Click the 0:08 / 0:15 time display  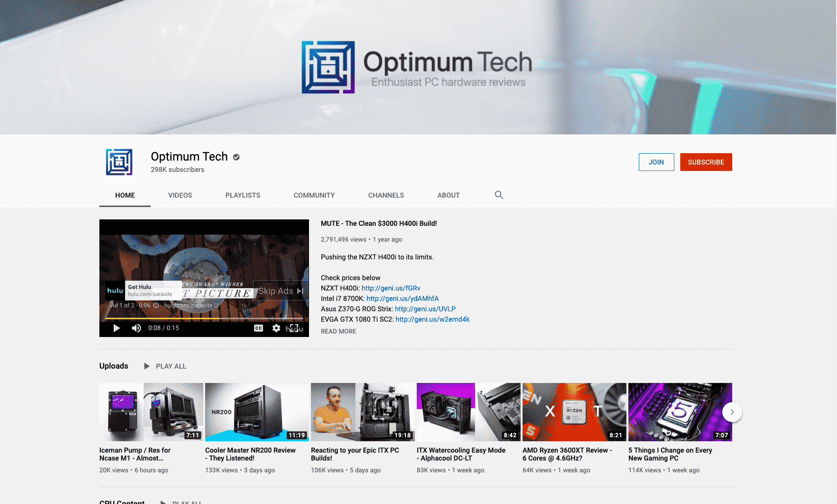[164, 328]
